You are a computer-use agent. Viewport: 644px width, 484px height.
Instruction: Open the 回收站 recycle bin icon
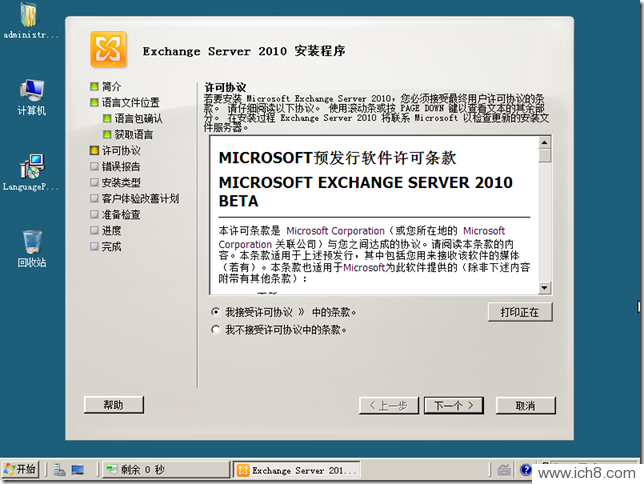[x=32, y=249]
